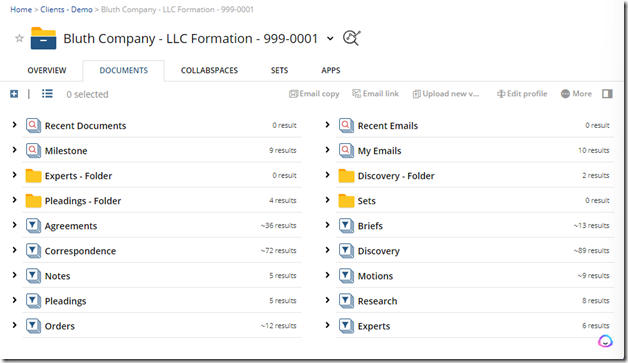Expand the My Emails row
Screen dimensions: 628x363
tap(327, 150)
